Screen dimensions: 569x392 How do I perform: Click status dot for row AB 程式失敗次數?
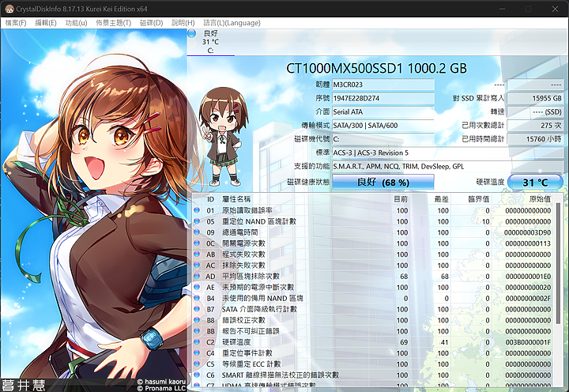(x=197, y=254)
